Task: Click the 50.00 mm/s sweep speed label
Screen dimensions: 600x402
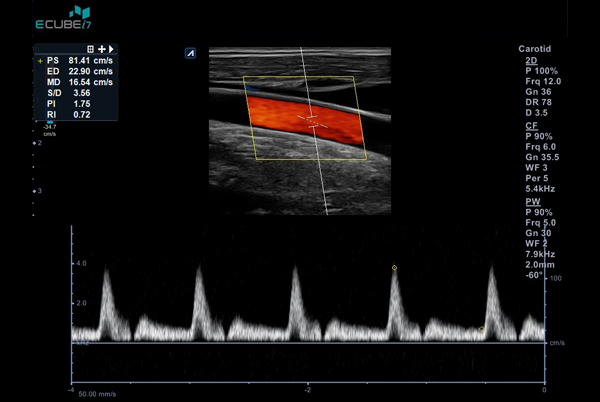Action: (x=98, y=396)
